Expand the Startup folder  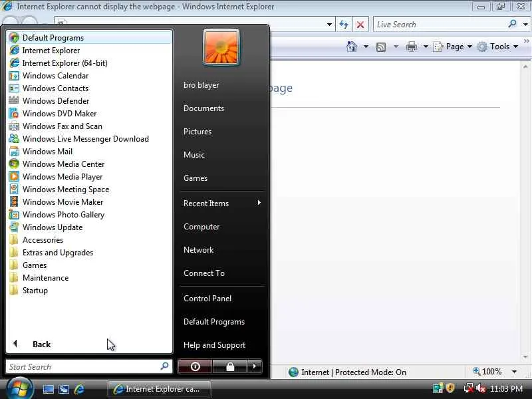(x=90, y=290)
